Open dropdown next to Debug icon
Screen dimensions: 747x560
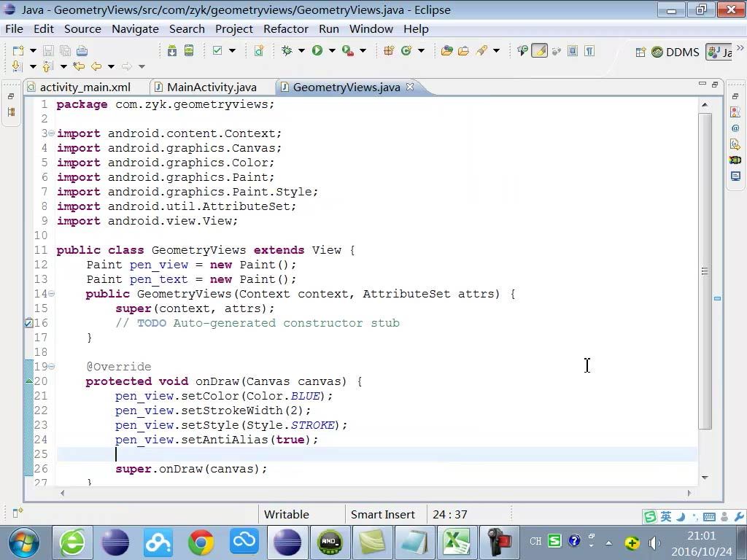pos(301,50)
